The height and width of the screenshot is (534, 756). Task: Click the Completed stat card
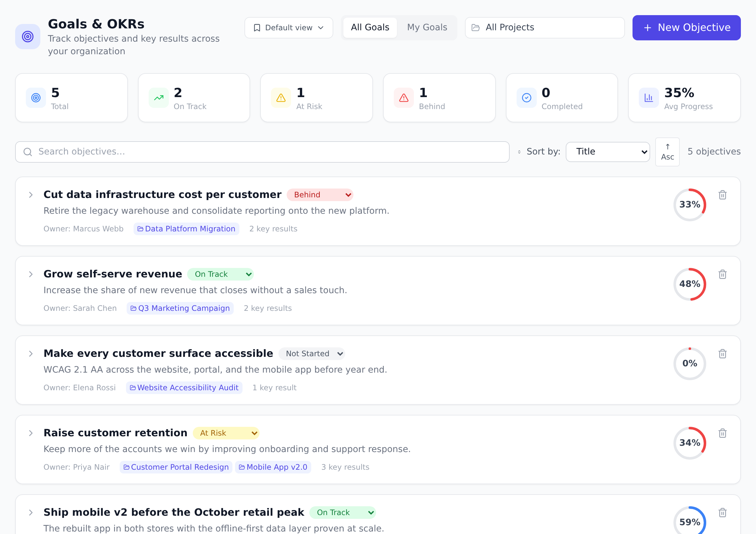tap(562, 98)
